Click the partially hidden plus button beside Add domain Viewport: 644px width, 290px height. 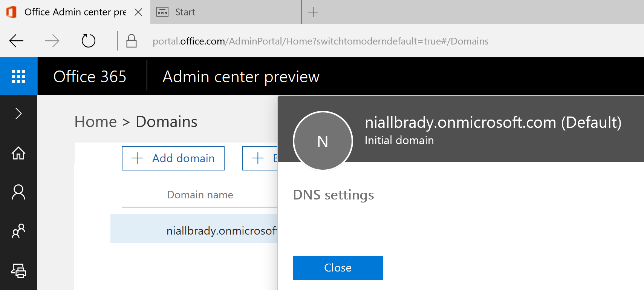(x=260, y=158)
